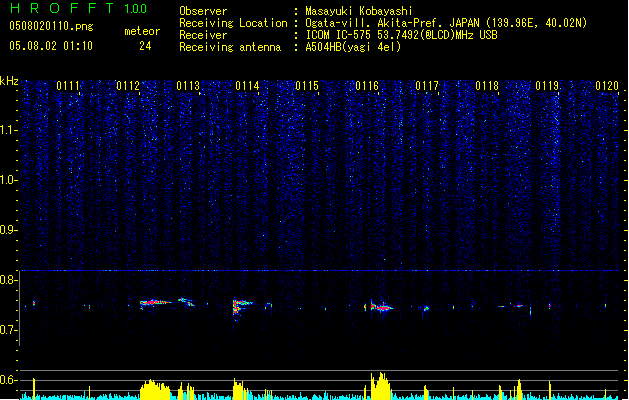Click the 'meteor' label
Screen dimensions: 629x400
click(142, 31)
